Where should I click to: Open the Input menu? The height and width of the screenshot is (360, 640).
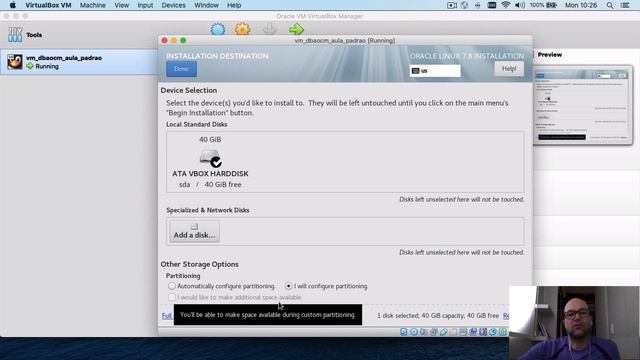pos(145,5)
